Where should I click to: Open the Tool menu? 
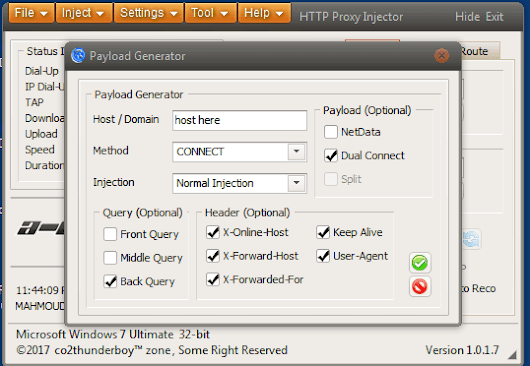click(210, 13)
